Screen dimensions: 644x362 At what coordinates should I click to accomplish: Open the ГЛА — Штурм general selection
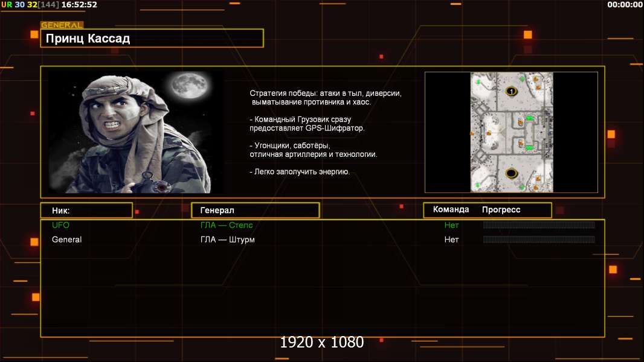click(x=228, y=240)
